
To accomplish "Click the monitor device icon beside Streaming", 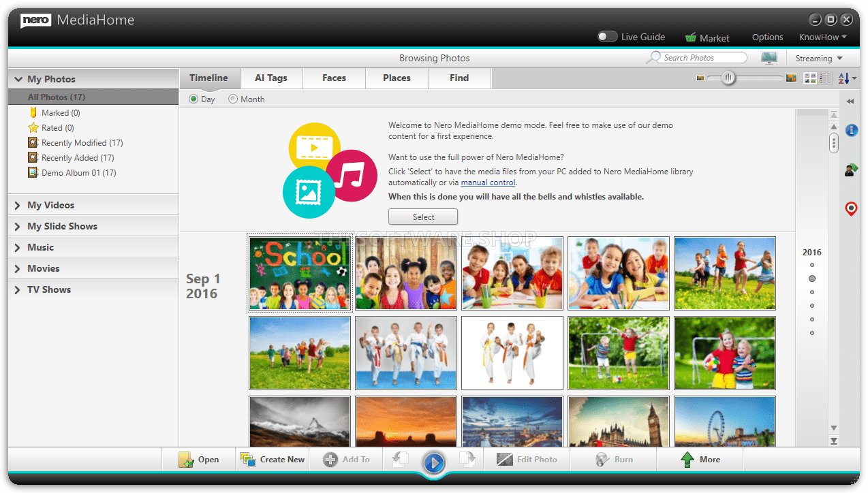I will click(769, 58).
